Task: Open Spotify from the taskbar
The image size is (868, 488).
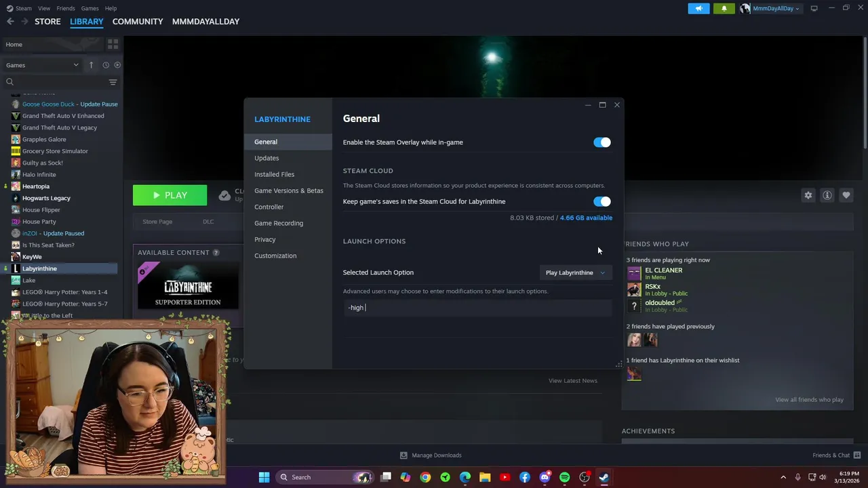Action: click(x=564, y=477)
